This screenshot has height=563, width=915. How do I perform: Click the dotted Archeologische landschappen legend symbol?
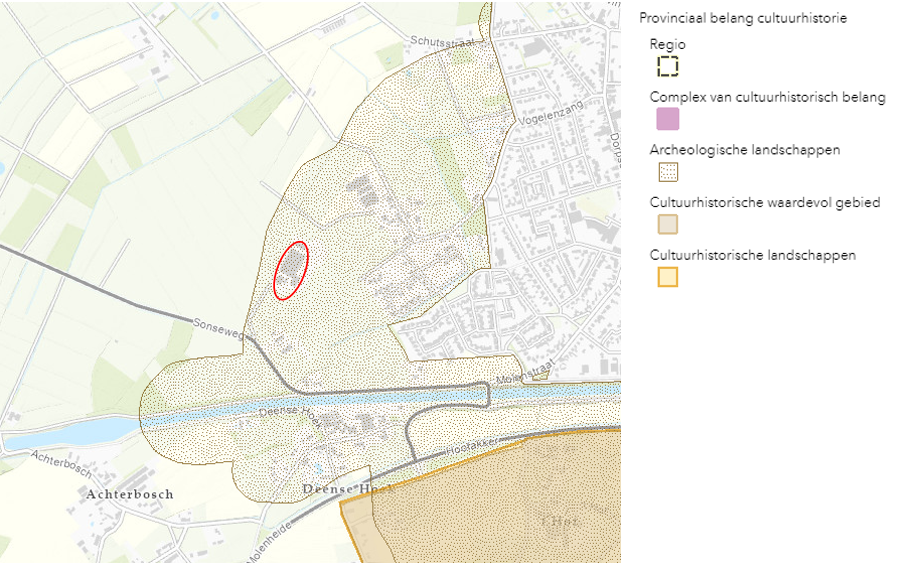[x=668, y=172]
